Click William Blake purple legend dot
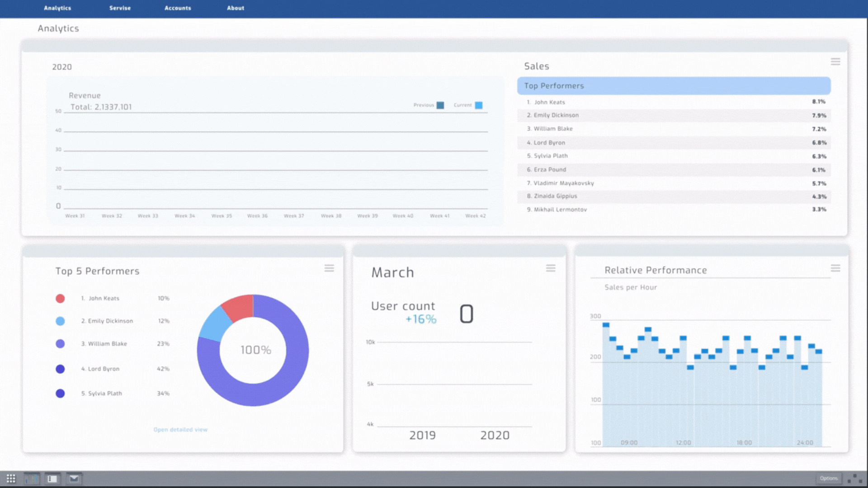The image size is (868, 488). tap(60, 344)
